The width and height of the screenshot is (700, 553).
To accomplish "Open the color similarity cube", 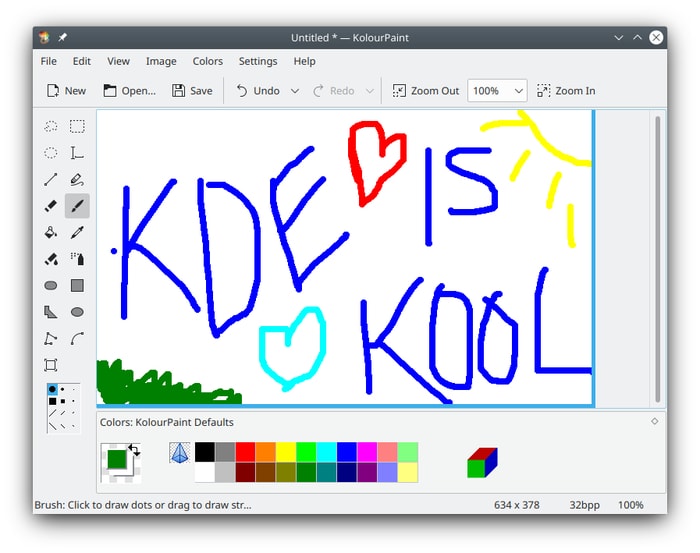I will (x=482, y=463).
